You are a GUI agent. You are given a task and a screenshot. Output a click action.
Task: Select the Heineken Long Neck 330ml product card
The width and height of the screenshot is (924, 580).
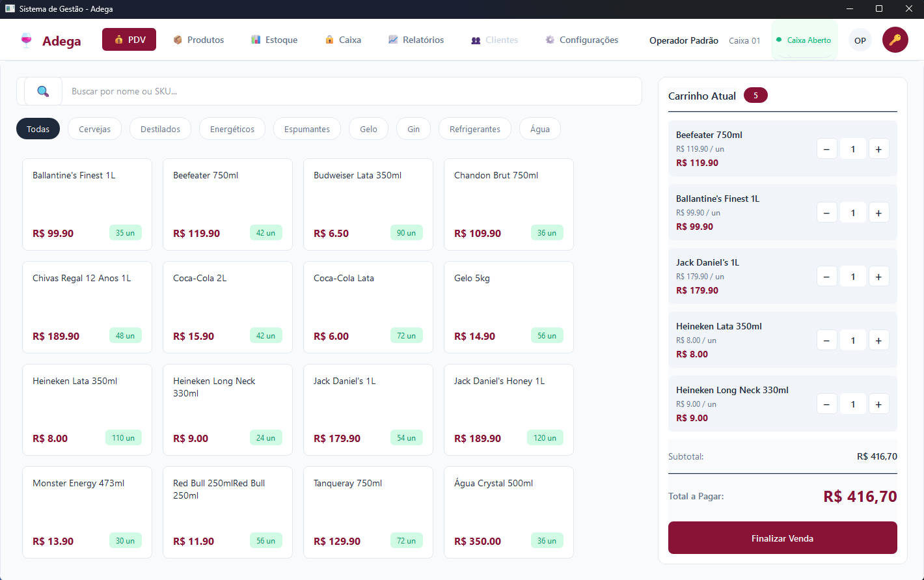tap(228, 409)
